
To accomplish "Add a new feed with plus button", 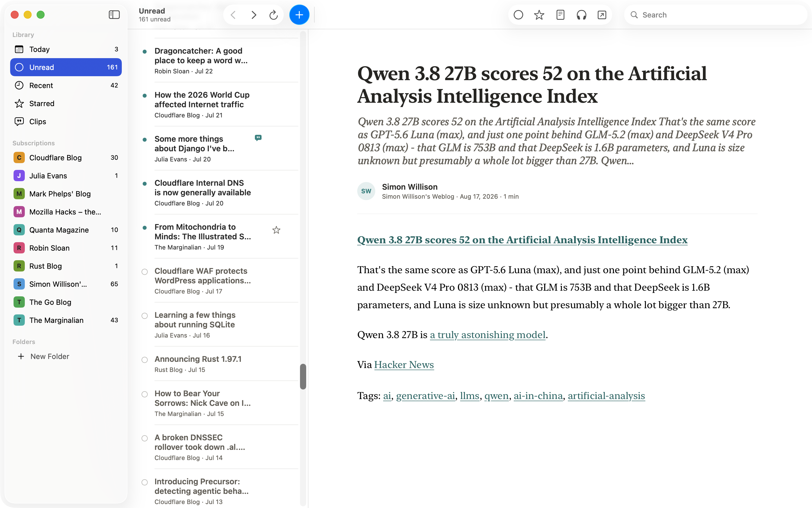I will coord(299,15).
